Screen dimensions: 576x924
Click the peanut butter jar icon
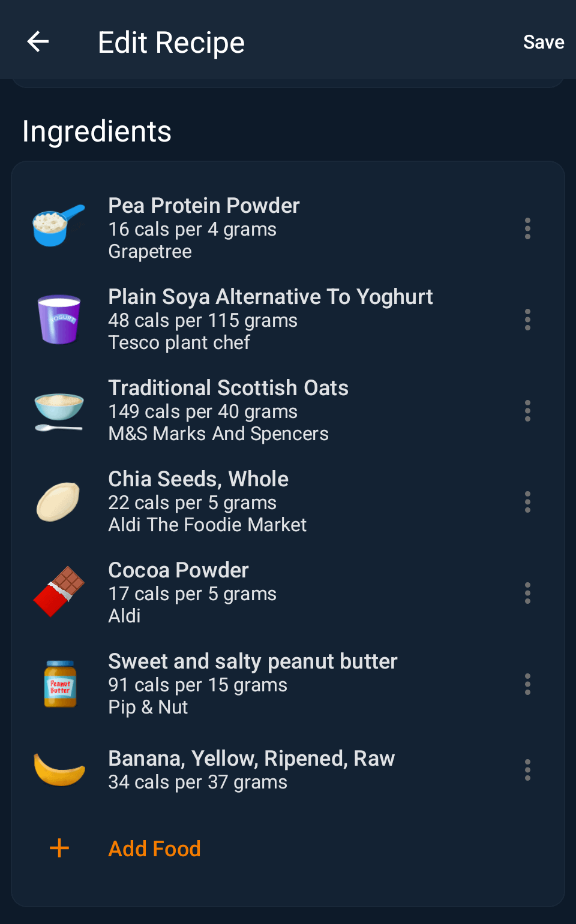(60, 684)
